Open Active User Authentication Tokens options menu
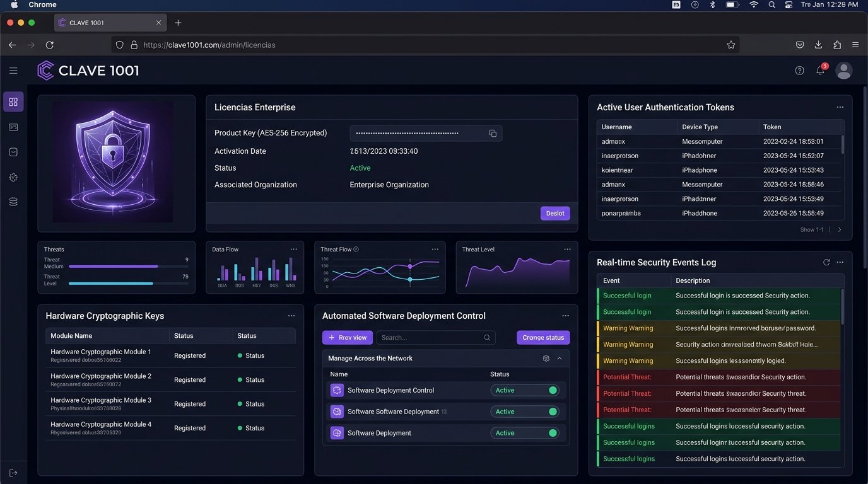Image resolution: width=868 pixels, height=484 pixels. point(840,107)
